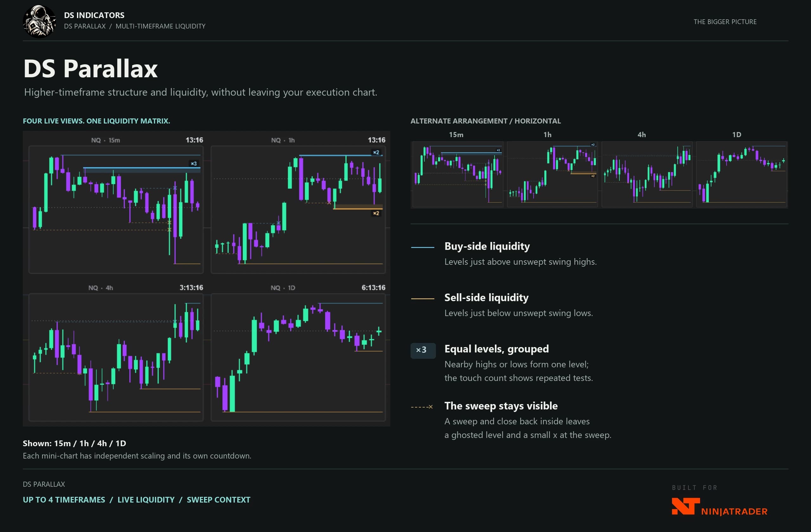Click 'SWEEP CONTEXT' footer text
The height and width of the screenshot is (532, 811).
click(x=218, y=500)
